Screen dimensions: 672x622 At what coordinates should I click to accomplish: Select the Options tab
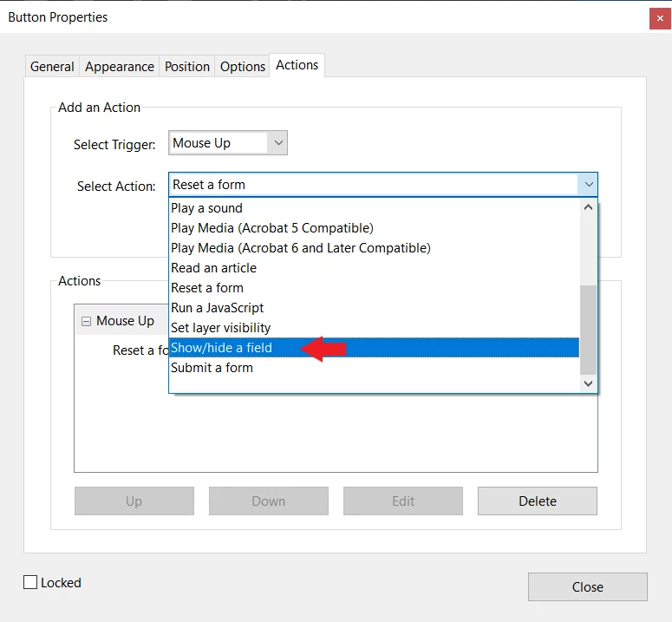(242, 67)
